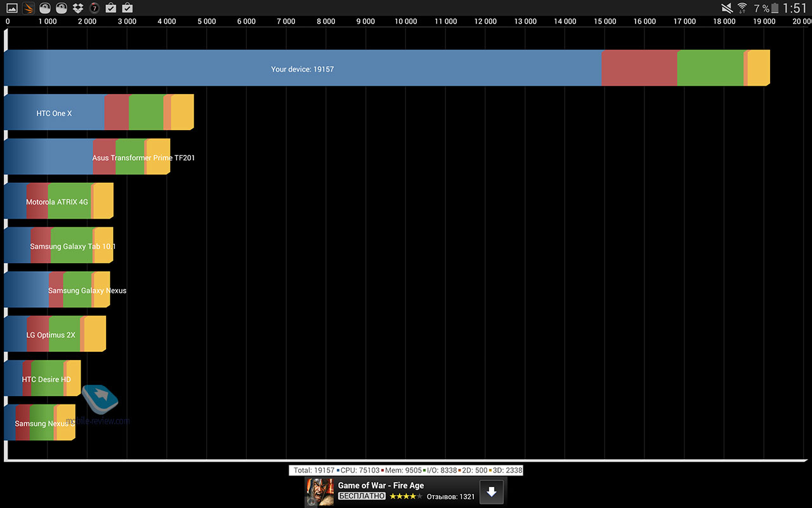Tap the star rating in the ad banner
This screenshot has width=812, height=508.
[406, 497]
